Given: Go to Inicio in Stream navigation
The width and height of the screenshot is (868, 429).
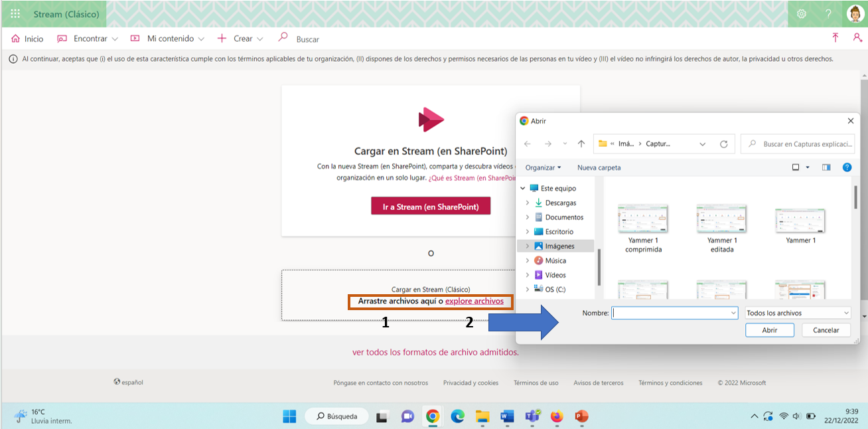Looking at the screenshot, I should point(27,39).
